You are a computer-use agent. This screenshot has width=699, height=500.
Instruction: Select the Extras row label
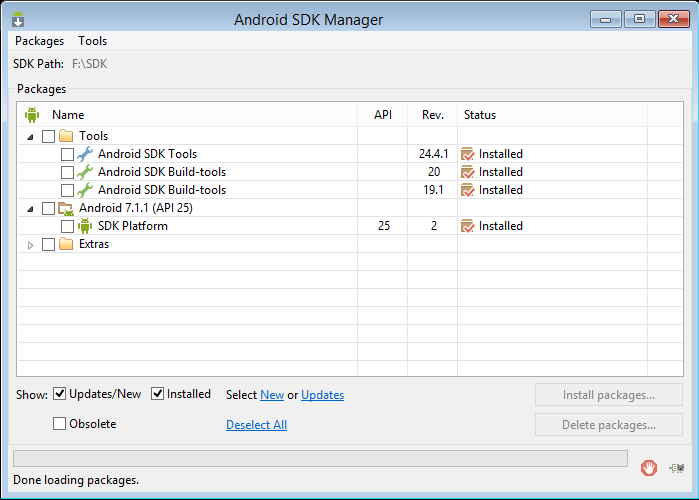click(x=94, y=244)
